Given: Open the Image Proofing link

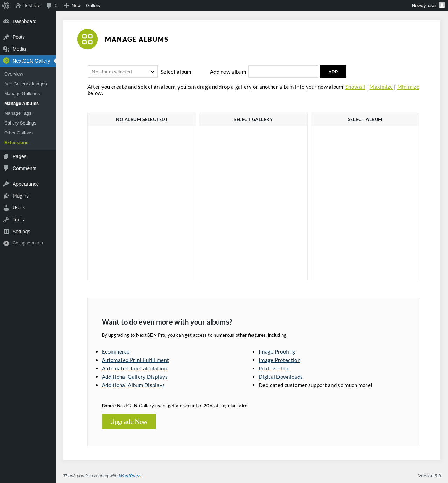Looking at the screenshot, I should click(x=277, y=352).
